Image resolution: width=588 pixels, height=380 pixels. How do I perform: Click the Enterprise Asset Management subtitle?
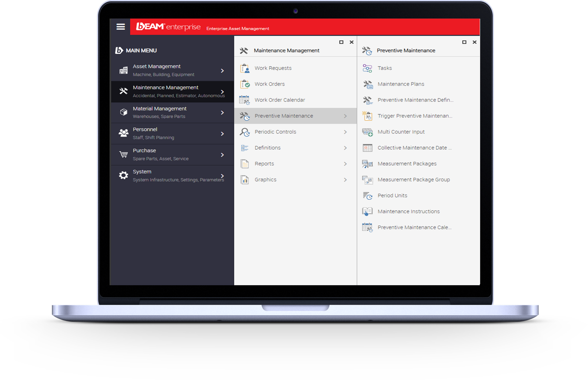(x=238, y=29)
